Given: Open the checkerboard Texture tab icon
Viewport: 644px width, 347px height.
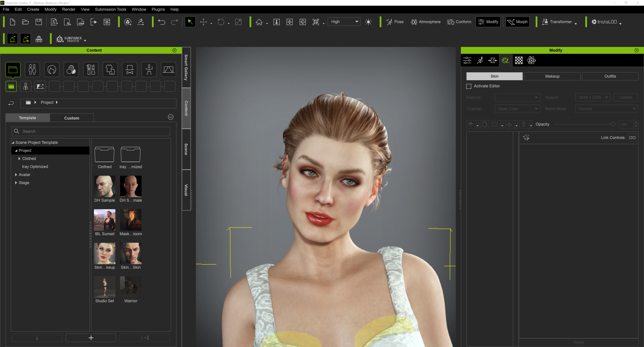Looking at the screenshot, I should [x=519, y=61].
